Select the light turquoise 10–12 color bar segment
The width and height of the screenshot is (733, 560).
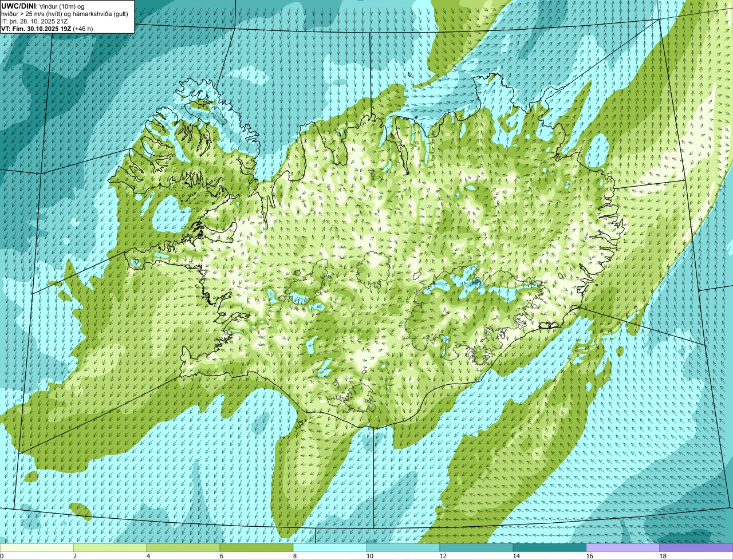403,547
